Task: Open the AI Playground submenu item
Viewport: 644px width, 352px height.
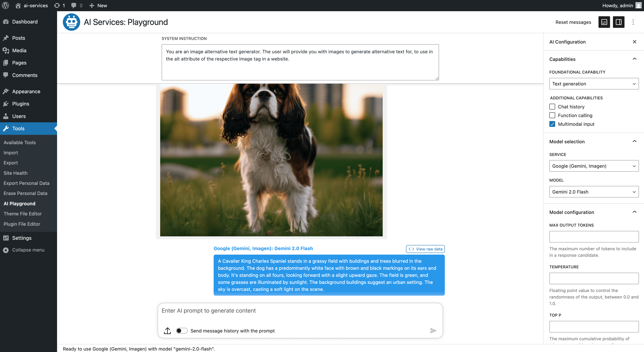Action: [19, 203]
